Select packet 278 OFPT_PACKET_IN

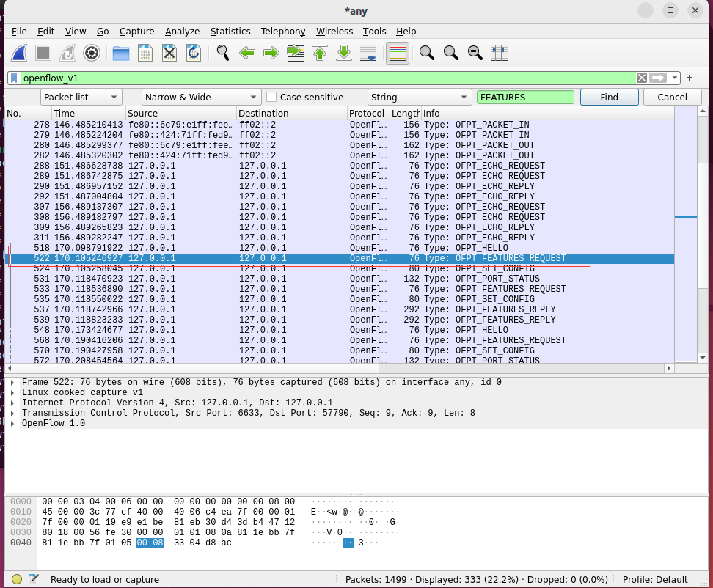click(x=339, y=125)
